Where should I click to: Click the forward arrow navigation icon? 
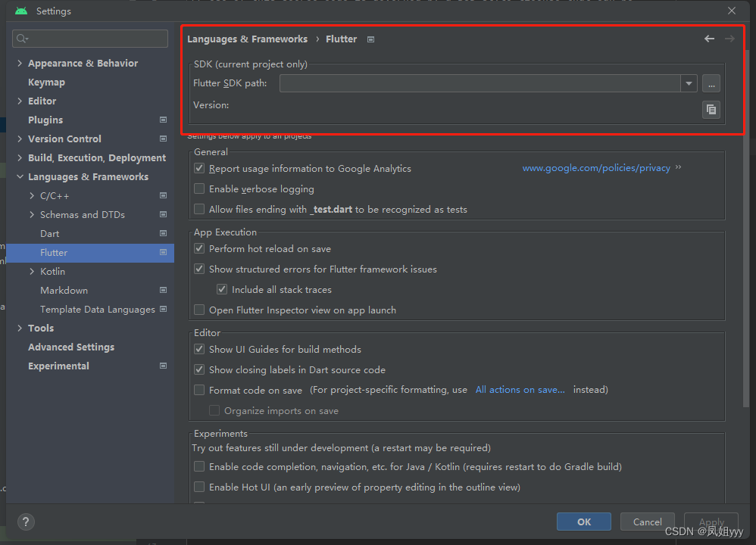coord(729,39)
